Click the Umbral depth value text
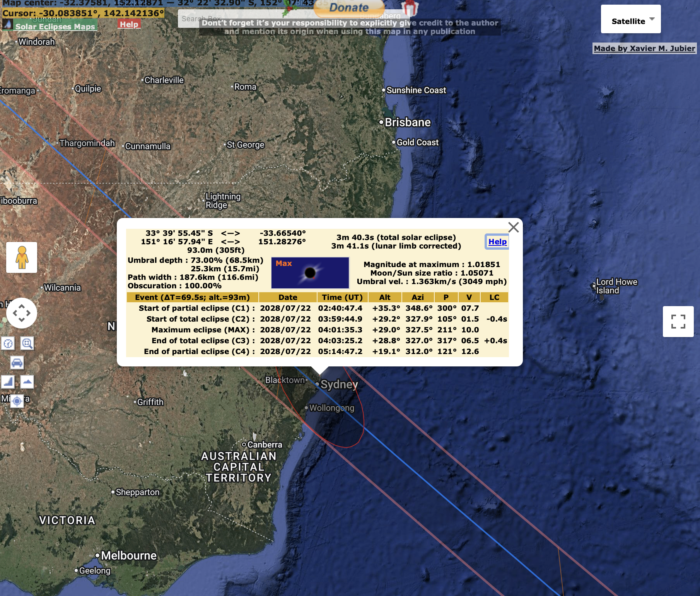Screen dimensions: 700x596 (x=195, y=260)
